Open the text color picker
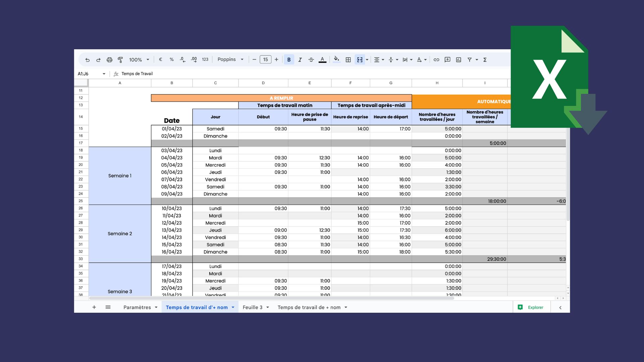This screenshot has height=362, width=644. 322,59
